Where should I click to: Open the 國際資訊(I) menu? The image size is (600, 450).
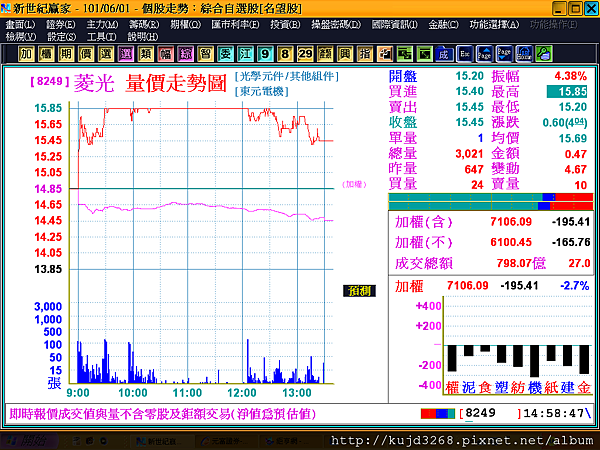pos(395,24)
